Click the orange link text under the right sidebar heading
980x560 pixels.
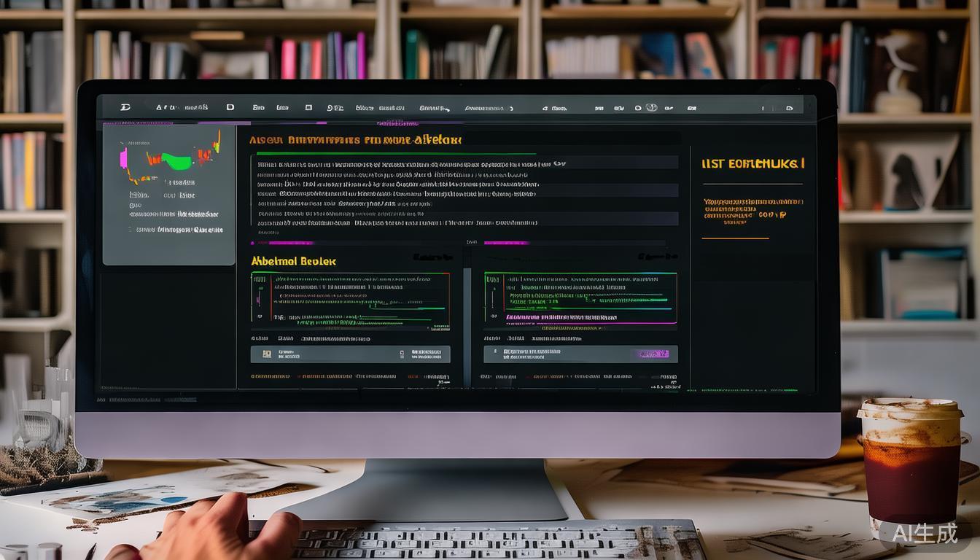pos(752,209)
